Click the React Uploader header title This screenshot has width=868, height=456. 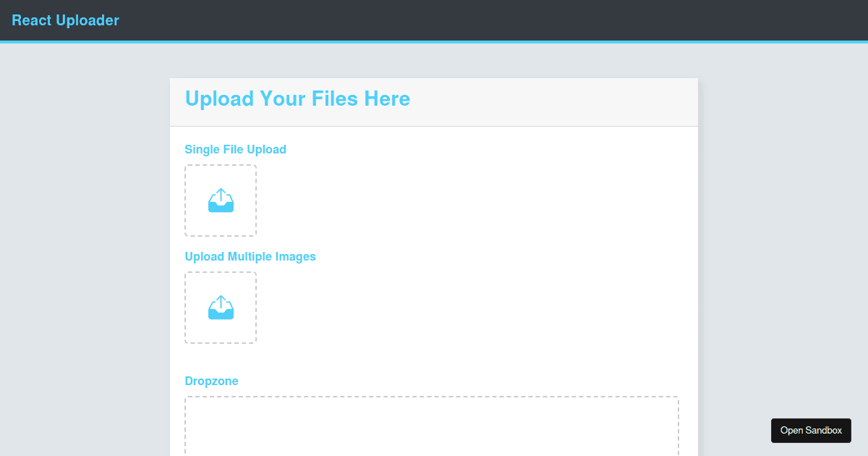click(66, 20)
